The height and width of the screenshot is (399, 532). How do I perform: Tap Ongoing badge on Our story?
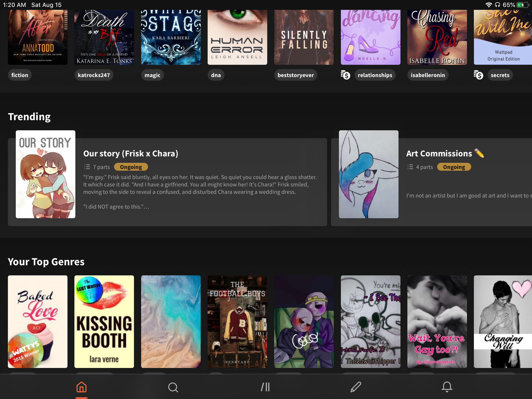(131, 167)
